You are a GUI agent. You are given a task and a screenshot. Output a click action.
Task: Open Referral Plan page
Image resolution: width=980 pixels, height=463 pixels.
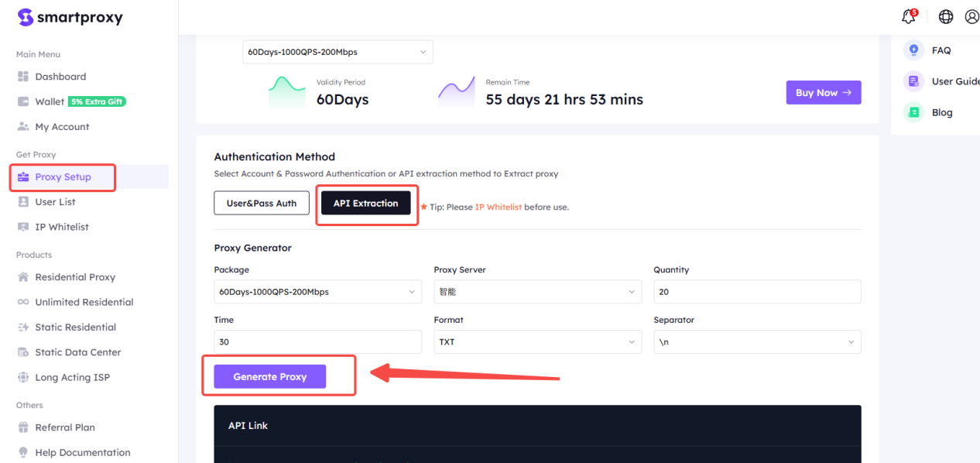[x=65, y=427]
